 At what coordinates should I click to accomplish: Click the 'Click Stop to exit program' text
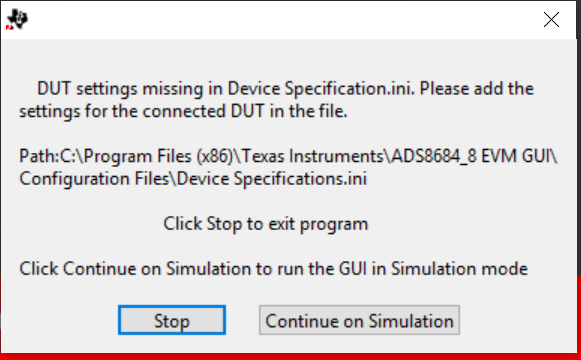266,224
